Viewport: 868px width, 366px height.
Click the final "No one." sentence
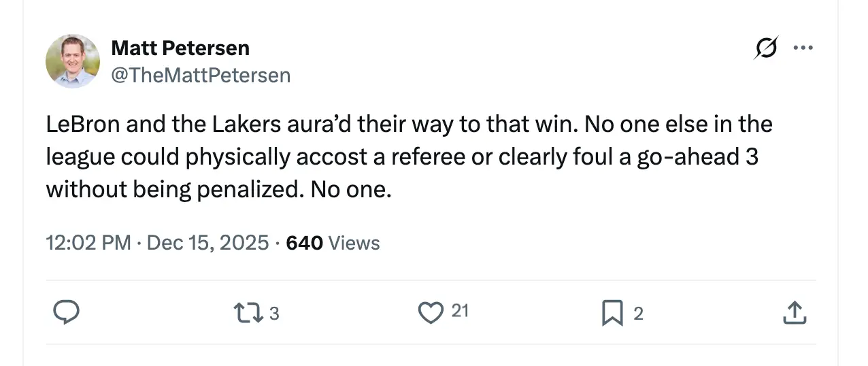coord(351,189)
